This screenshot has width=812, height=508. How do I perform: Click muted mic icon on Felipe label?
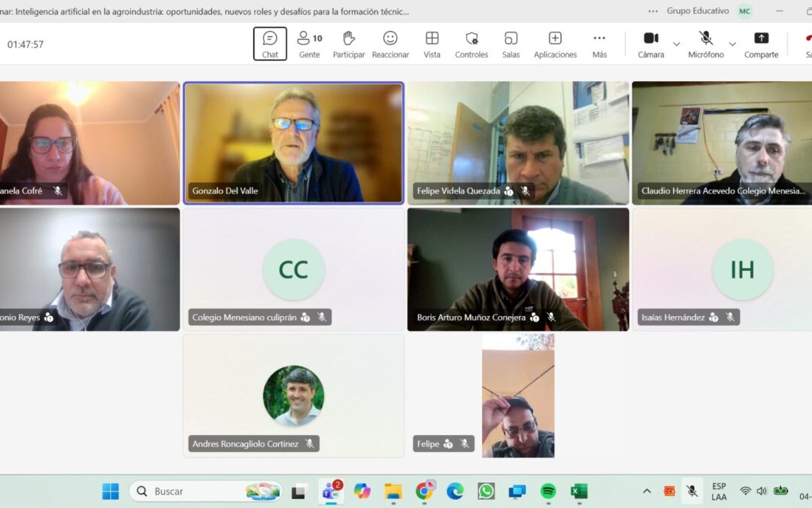[x=465, y=444]
